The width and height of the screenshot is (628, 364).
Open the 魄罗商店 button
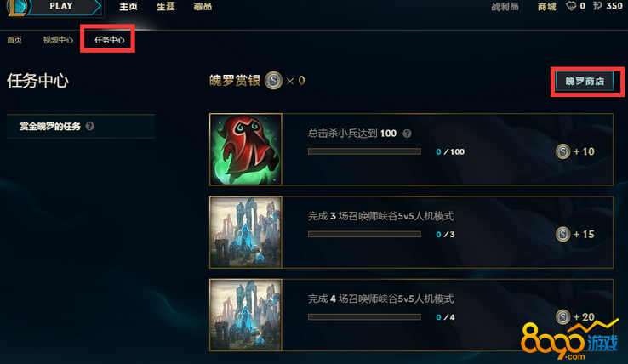pos(585,82)
